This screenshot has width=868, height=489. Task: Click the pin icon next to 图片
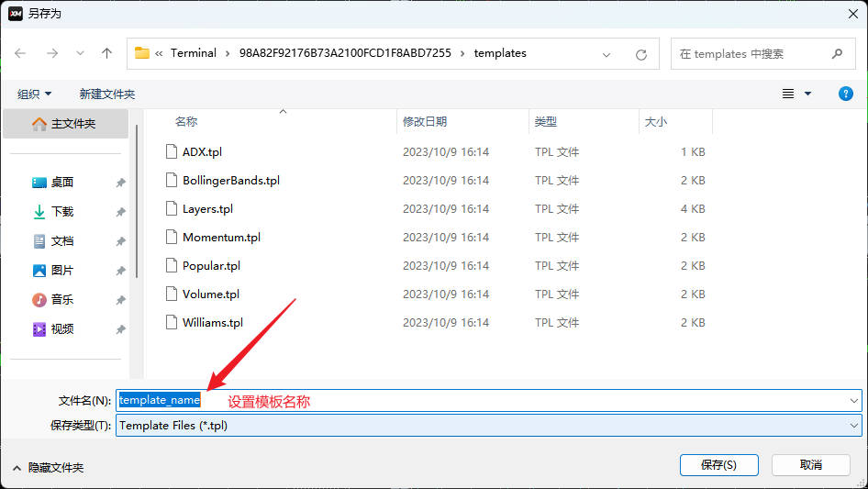pos(120,271)
